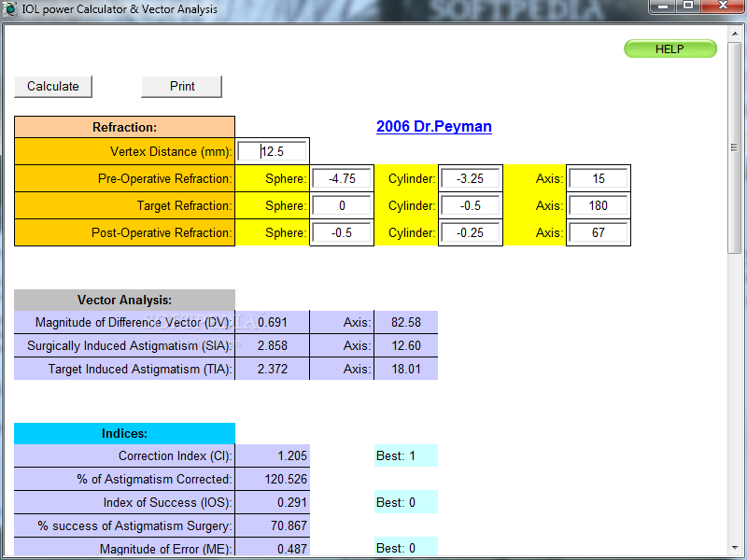Minimize the IOL power Calculator window
747x560 pixels.
(x=663, y=7)
